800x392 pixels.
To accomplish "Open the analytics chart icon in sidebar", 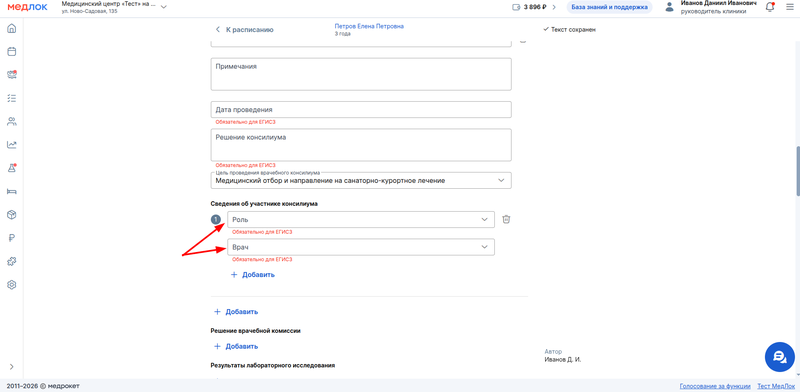I will coord(11,145).
